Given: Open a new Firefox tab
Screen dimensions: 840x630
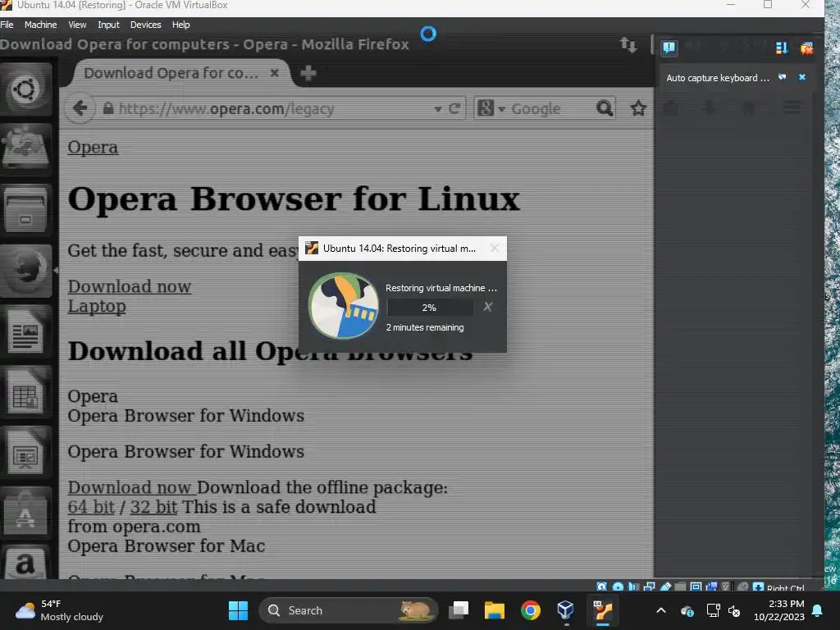Looking at the screenshot, I should (x=308, y=73).
